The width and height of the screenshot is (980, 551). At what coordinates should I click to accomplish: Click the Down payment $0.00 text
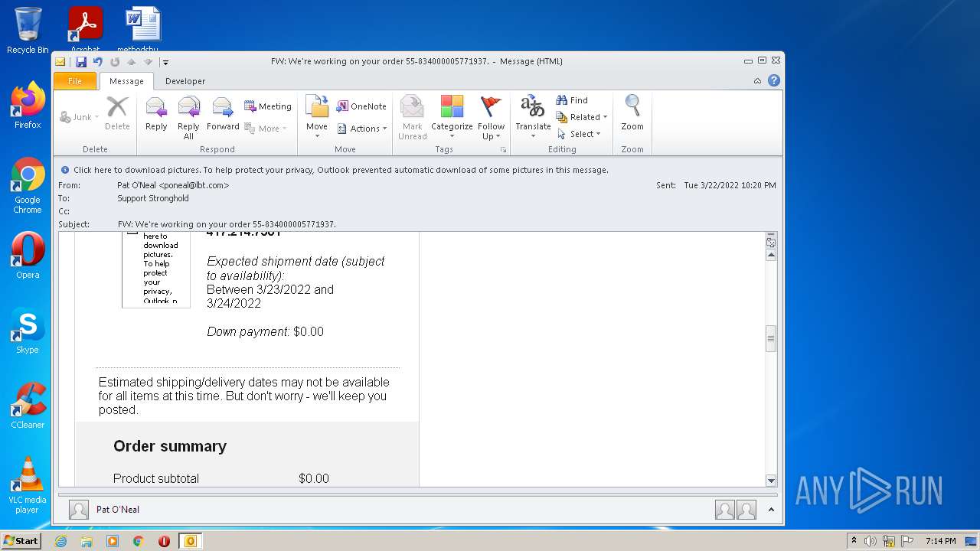pyautogui.click(x=265, y=331)
